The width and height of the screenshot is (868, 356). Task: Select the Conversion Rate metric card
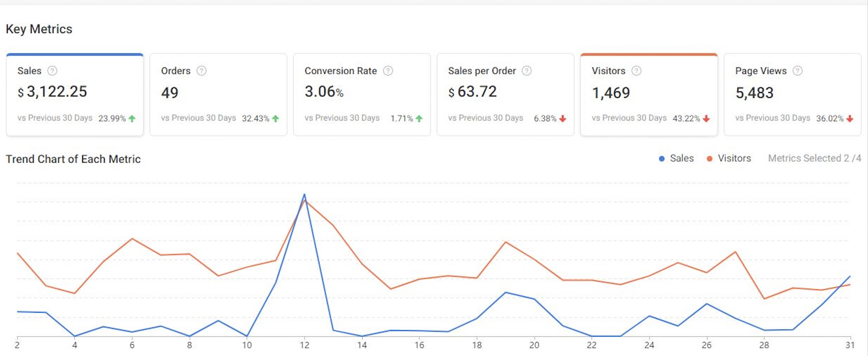(362, 94)
